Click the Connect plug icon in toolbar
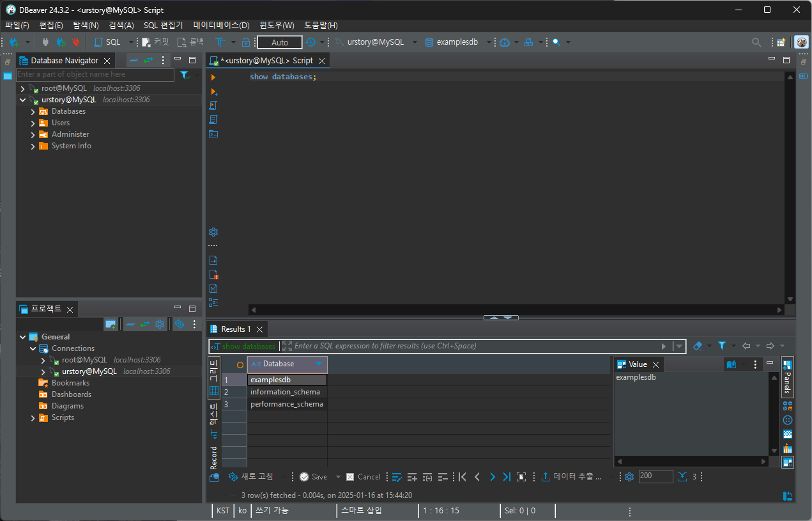The height and width of the screenshot is (521, 812). (45, 42)
